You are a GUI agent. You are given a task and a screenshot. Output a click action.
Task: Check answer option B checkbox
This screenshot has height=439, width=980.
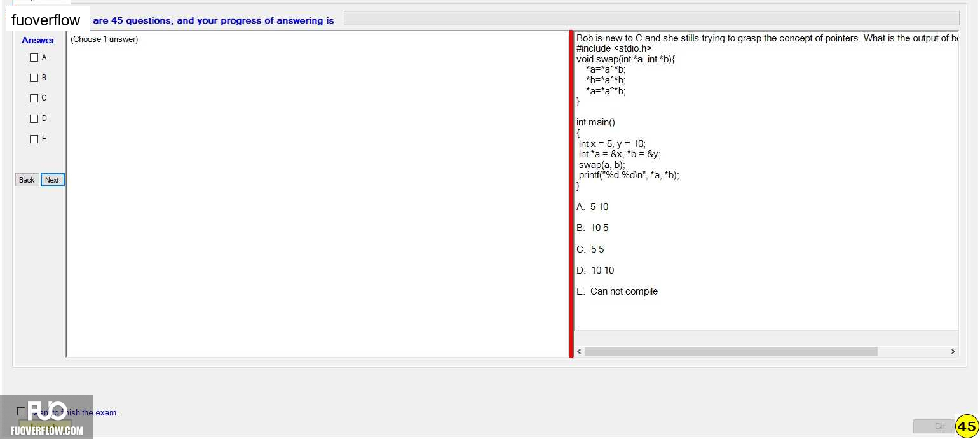coord(34,78)
